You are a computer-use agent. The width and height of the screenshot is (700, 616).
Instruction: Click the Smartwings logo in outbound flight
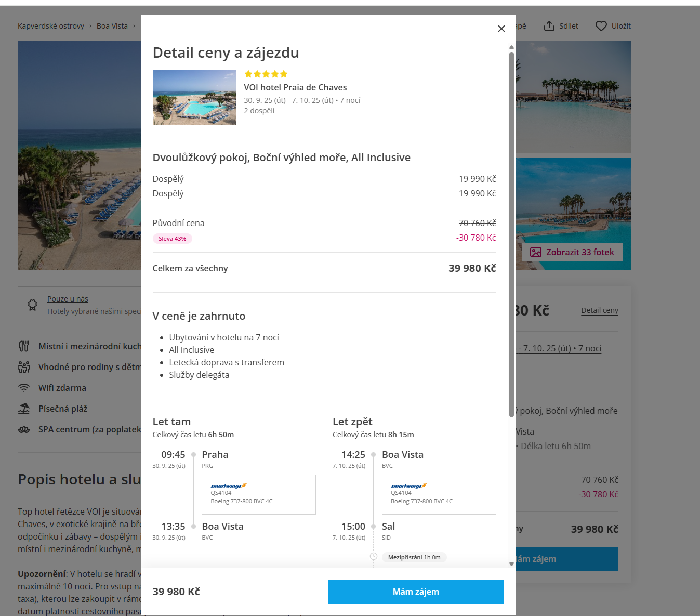[228, 486]
